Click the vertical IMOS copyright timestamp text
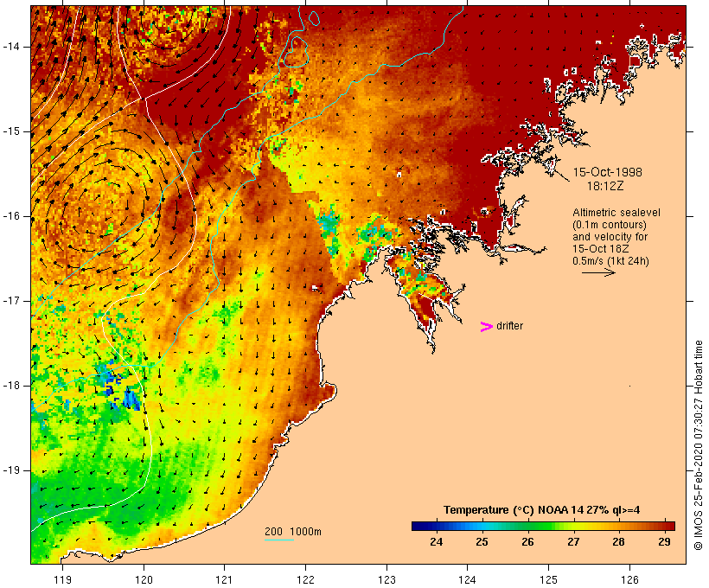Image resolution: width=709 pixels, height=588 pixels. 698,445
